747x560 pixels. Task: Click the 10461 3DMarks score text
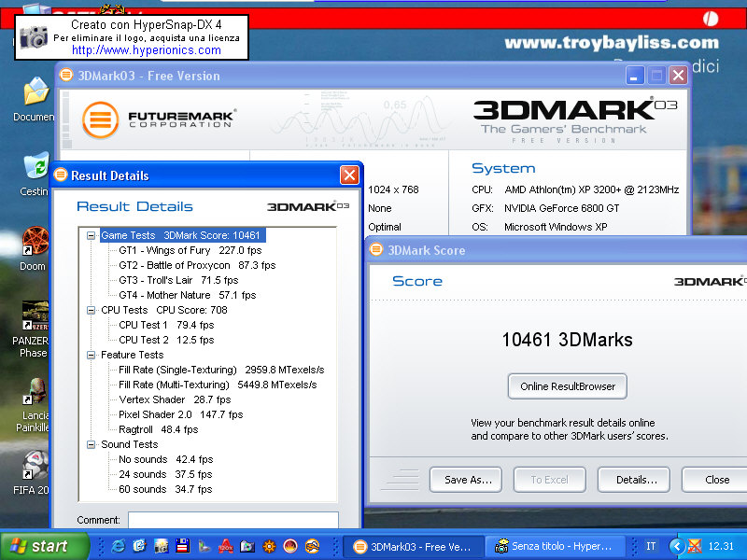567,340
